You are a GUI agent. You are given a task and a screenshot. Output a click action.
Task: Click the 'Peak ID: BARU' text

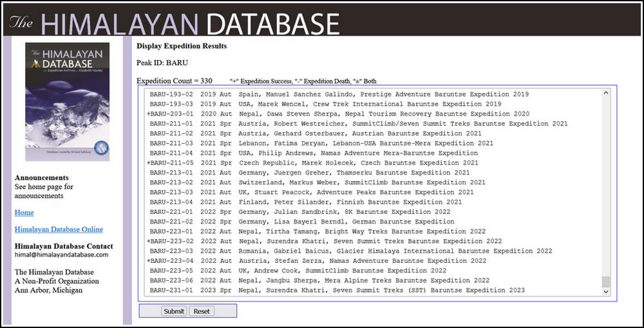point(162,63)
